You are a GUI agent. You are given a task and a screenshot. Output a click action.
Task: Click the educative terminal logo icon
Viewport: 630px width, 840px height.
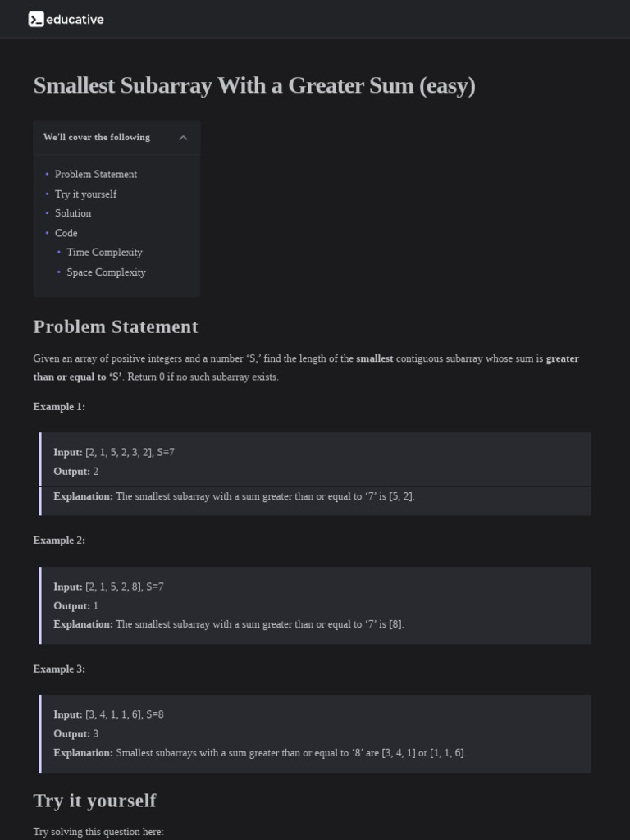tap(35, 19)
